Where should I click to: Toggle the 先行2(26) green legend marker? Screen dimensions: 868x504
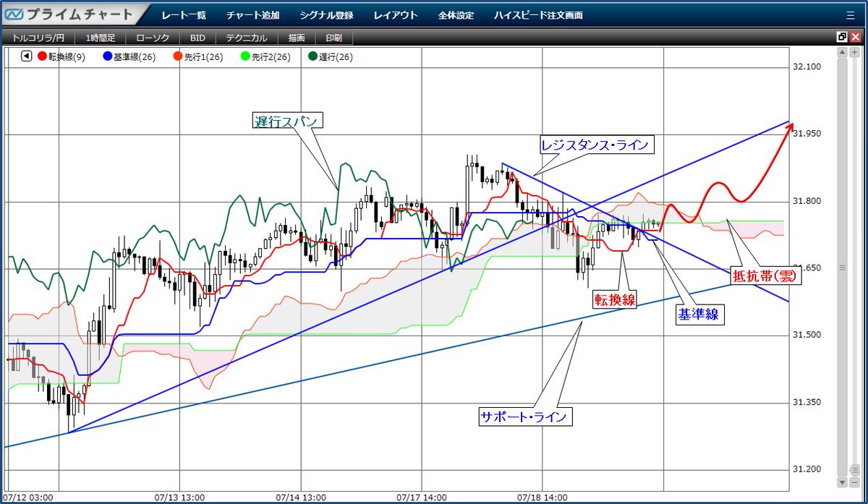(246, 56)
